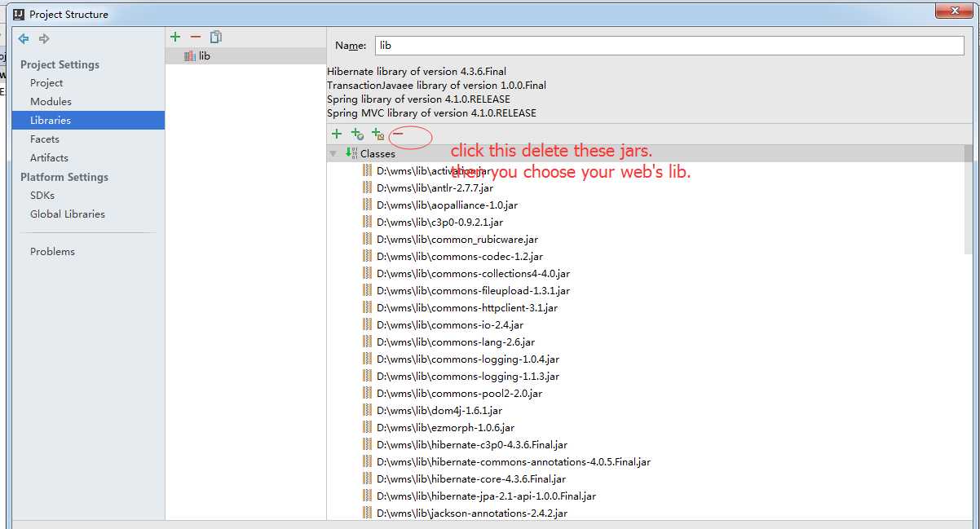The width and height of the screenshot is (980, 529).
Task: Go to the Facets section
Action: click(x=45, y=139)
